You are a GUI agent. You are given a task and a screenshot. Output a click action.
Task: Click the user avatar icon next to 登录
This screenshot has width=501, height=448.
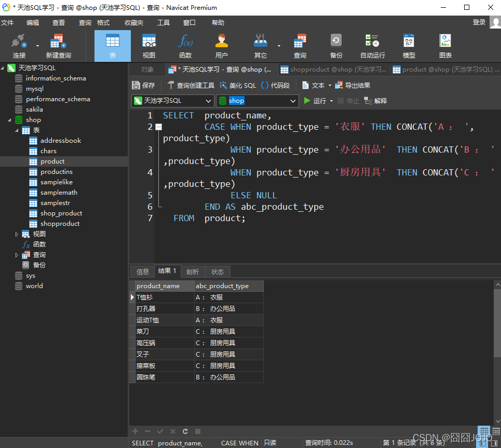pos(495,22)
